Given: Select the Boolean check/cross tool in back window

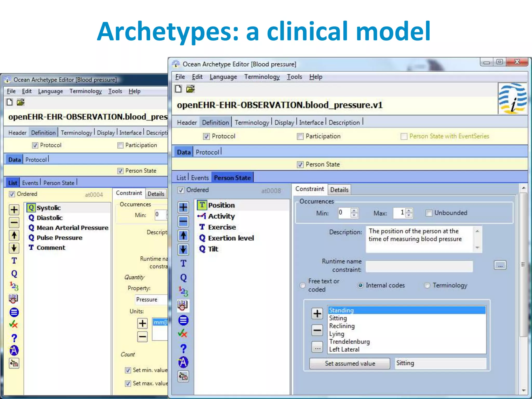Looking at the screenshot, I should click(14, 324).
